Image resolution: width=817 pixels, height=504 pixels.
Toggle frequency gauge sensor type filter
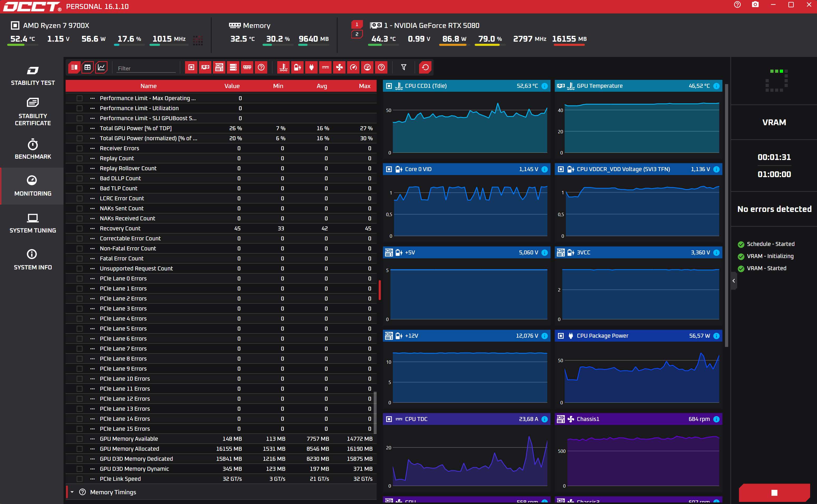[353, 67]
